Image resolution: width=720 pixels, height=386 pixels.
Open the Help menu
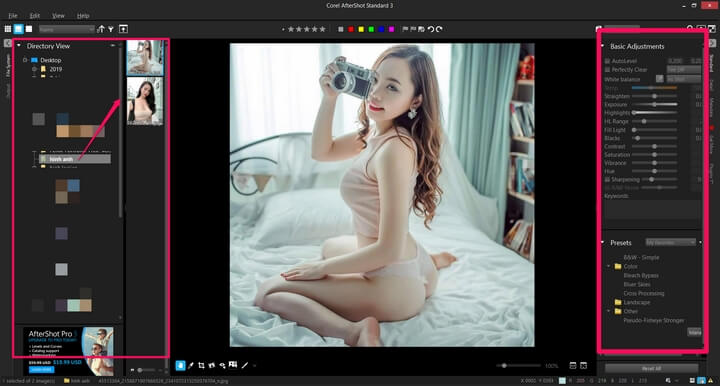(83, 16)
